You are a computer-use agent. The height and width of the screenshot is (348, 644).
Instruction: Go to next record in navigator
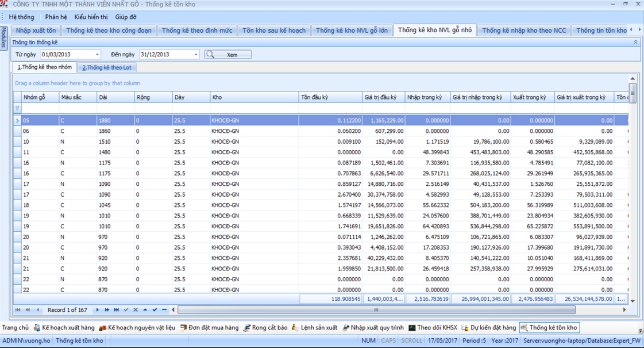(x=97, y=309)
